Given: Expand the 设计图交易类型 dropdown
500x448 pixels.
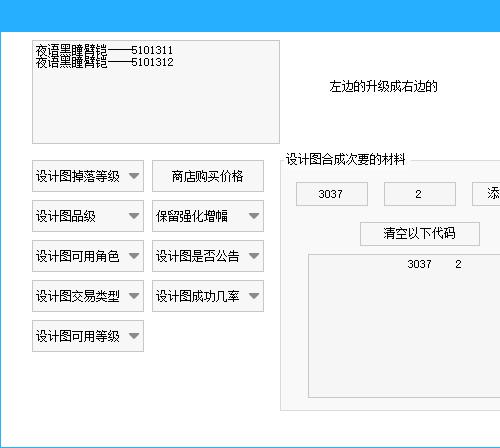Looking at the screenshot, I should (88, 296).
